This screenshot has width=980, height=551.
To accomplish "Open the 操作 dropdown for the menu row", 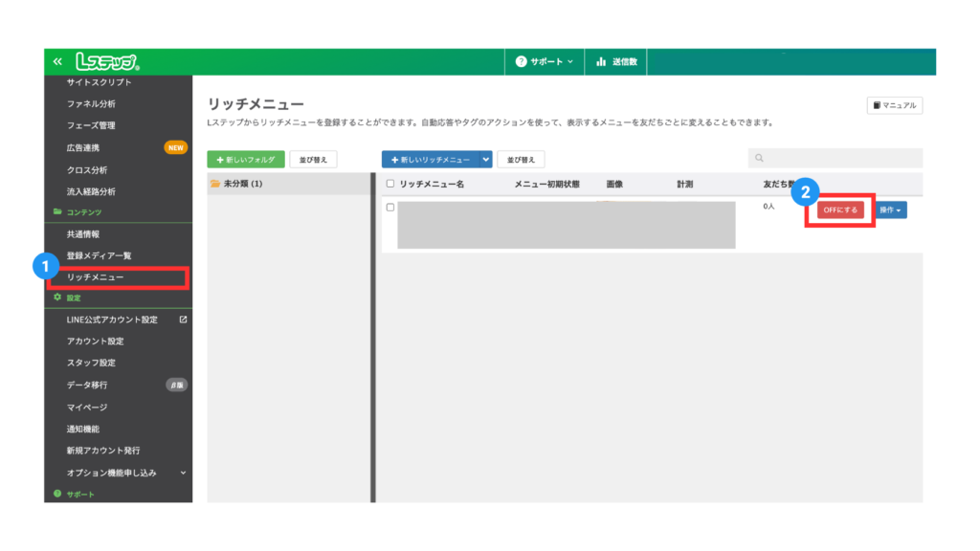I will pos(890,209).
